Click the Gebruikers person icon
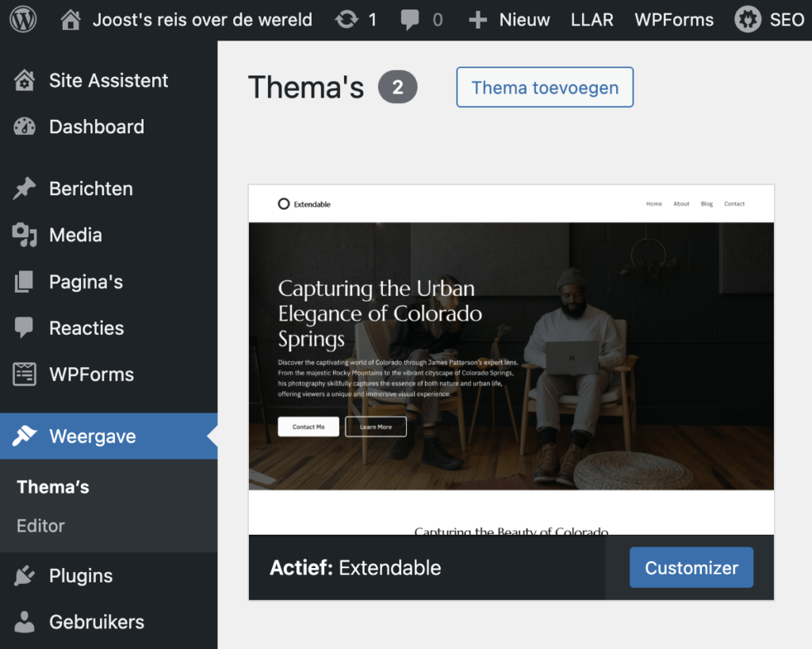Viewport: 812px width, 649px height. coord(25,621)
